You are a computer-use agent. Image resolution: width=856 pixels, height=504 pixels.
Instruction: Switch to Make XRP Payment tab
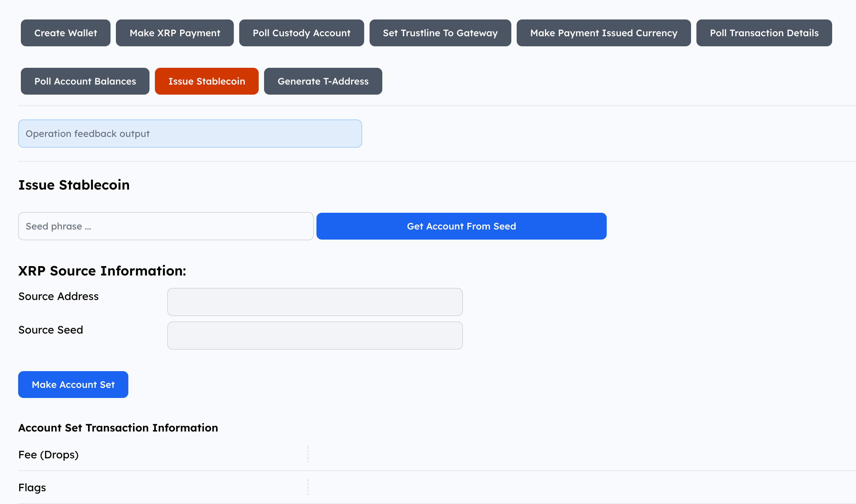175,33
